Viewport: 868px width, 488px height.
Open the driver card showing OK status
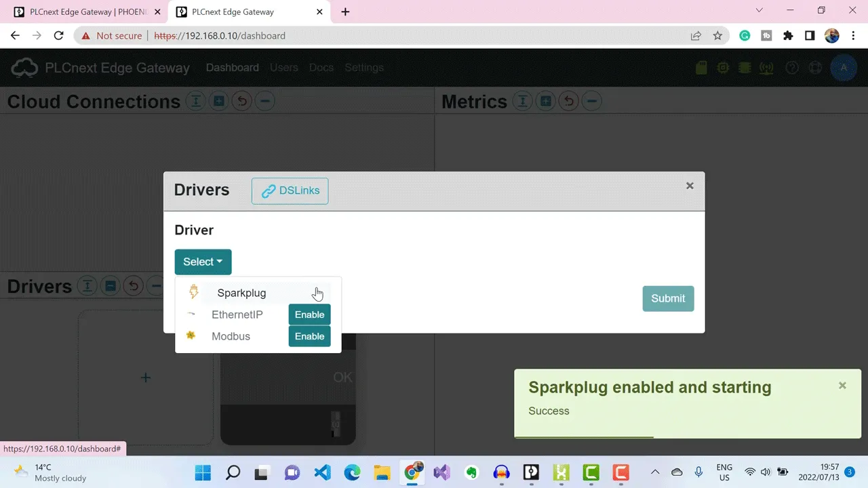pos(288,390)
